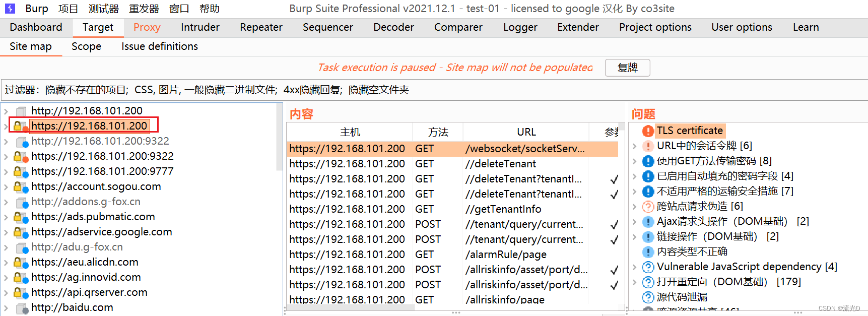Expand the https://192.168.101.200:9322 tree node
This screenshot has height=316, width=868.
point(6,156)
